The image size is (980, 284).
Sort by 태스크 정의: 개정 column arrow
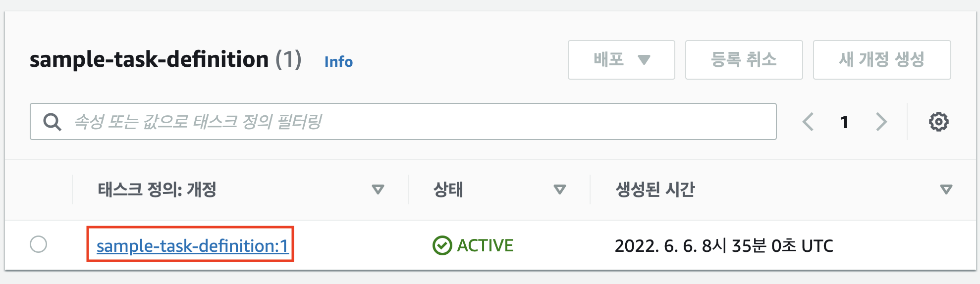pyautogui.click(x=378, y=189)
